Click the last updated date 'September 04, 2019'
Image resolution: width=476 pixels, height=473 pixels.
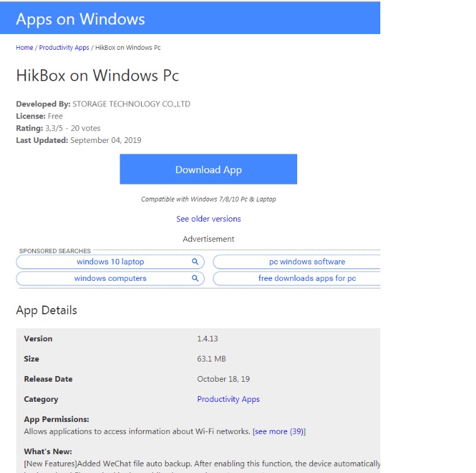[106, 140]
